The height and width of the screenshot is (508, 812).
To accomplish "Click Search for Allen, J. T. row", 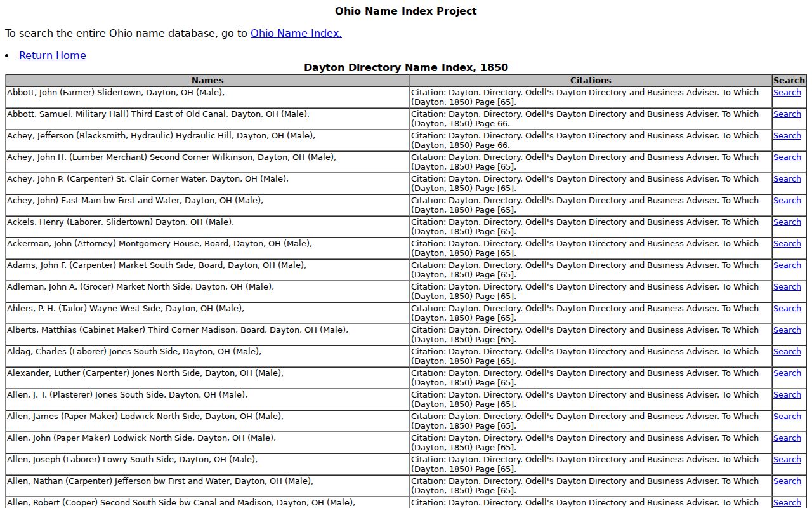I will (x=787, y=395).
